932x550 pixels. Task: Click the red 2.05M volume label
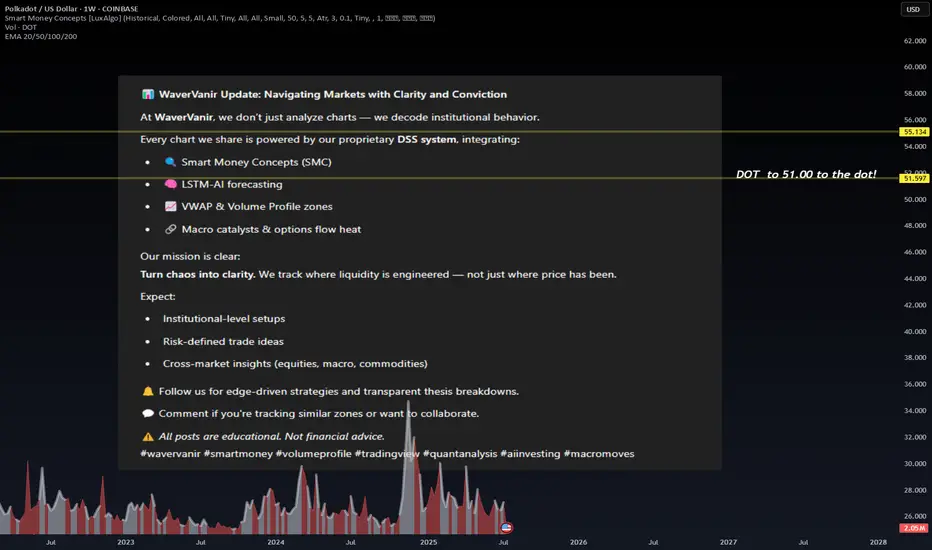click(914, 528)
